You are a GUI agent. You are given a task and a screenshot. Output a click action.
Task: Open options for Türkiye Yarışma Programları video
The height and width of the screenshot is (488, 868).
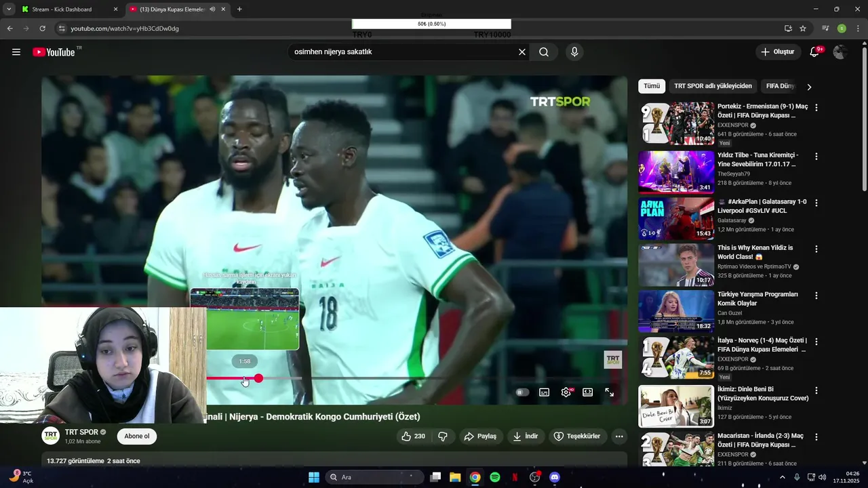point(816,296)
